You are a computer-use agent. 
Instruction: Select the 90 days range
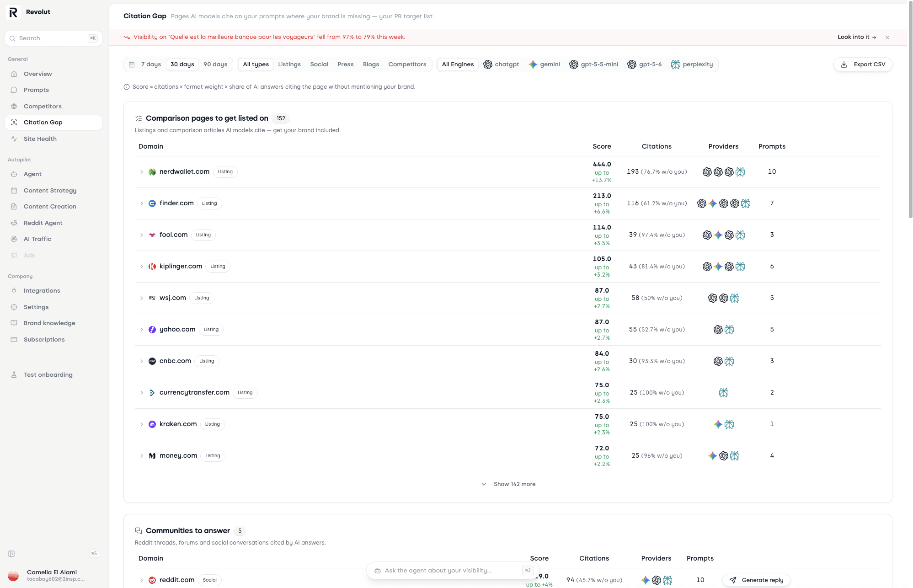click(x=215, y=64)
